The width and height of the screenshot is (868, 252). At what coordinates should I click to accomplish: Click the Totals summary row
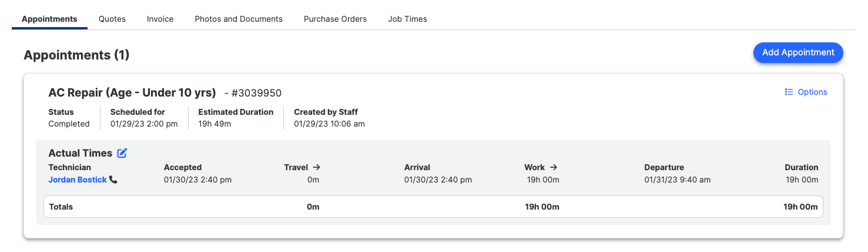(x=433, y=207)
